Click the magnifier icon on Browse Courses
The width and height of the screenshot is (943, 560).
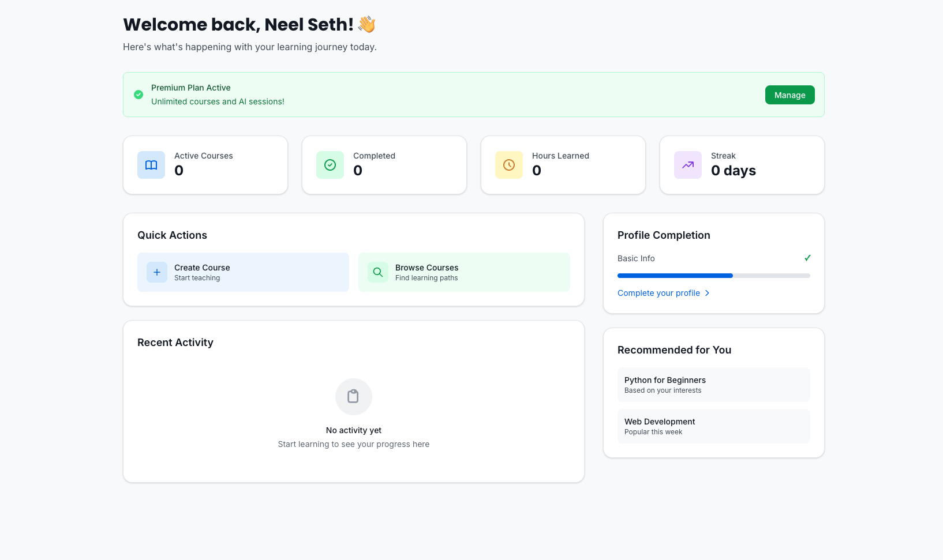tap(378, 272)
